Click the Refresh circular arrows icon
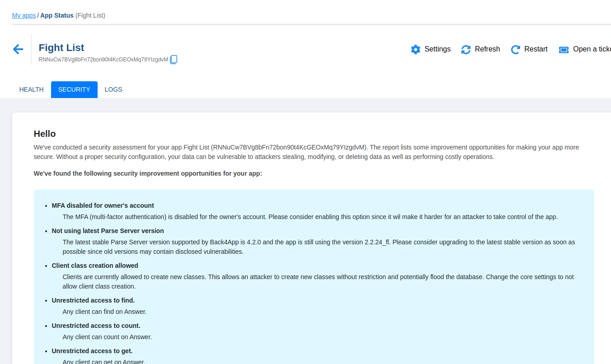Viewport: 611px width, 364px height. coord(466,49)
